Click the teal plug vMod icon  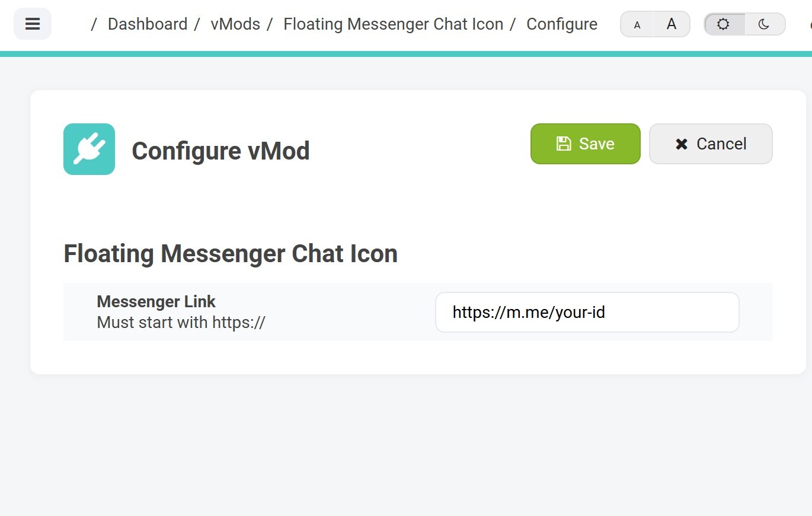89,149
